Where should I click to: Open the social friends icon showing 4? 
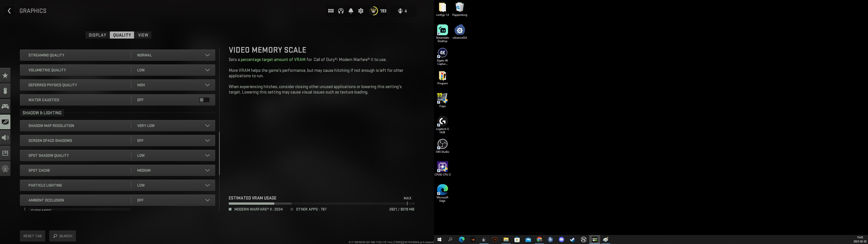click(402, 11)
